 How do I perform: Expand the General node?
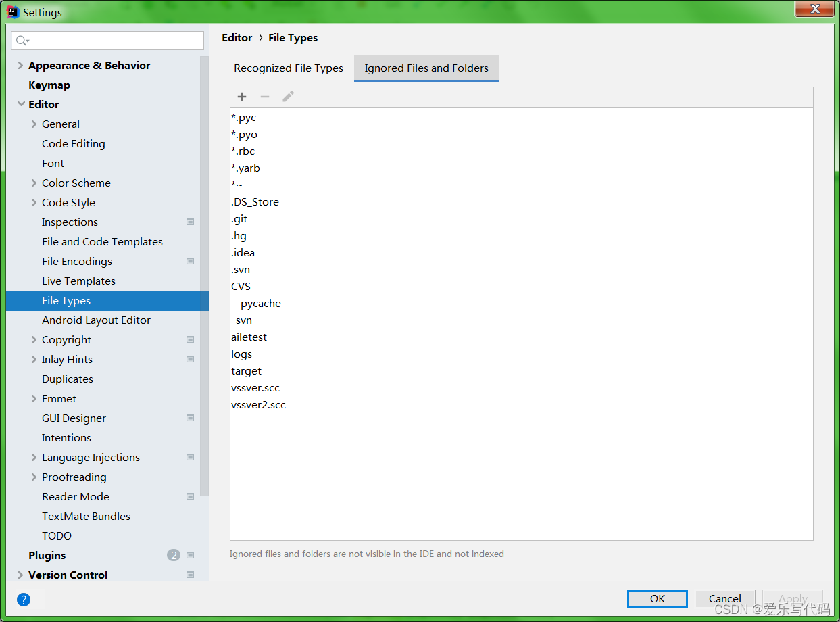point(34,124)
